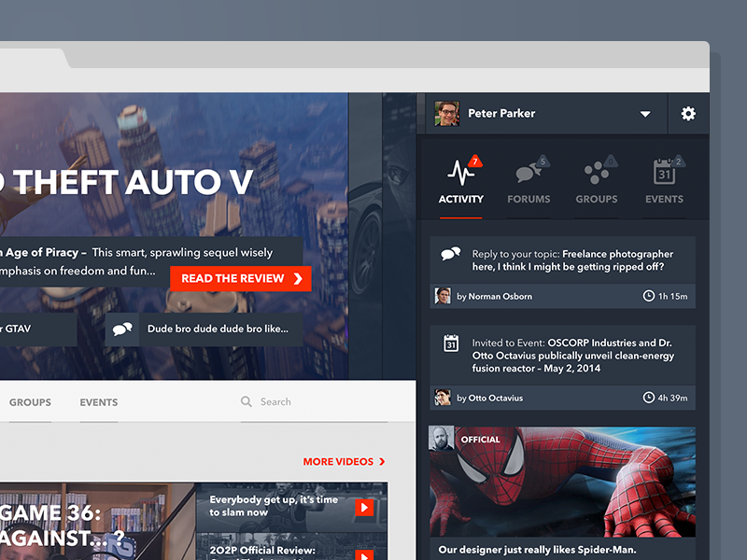
Task: Open the OSCORP Industries event invitation
Action: pyautogui.click(x=572, y=356)
